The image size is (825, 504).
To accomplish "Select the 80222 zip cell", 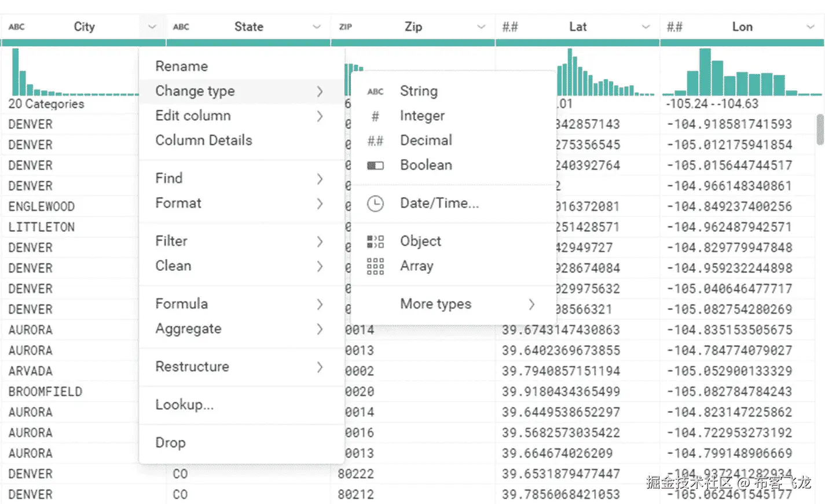I will click(x=356, y=474).
